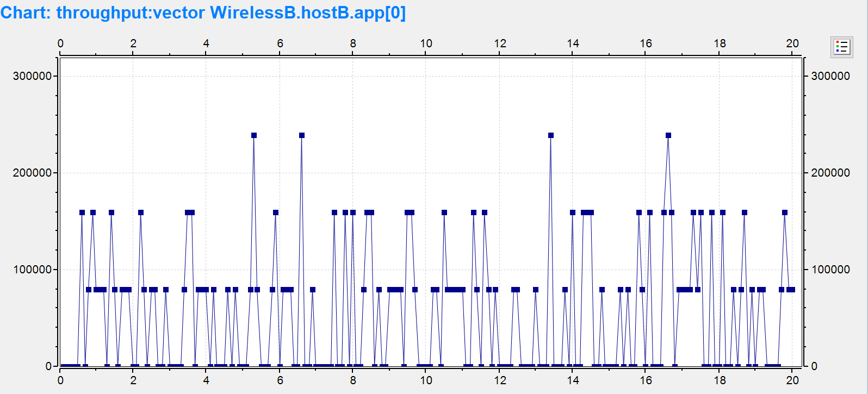Open the chart legend icon
This screenshot has height=394, width=868.
(x=841, y=47)
